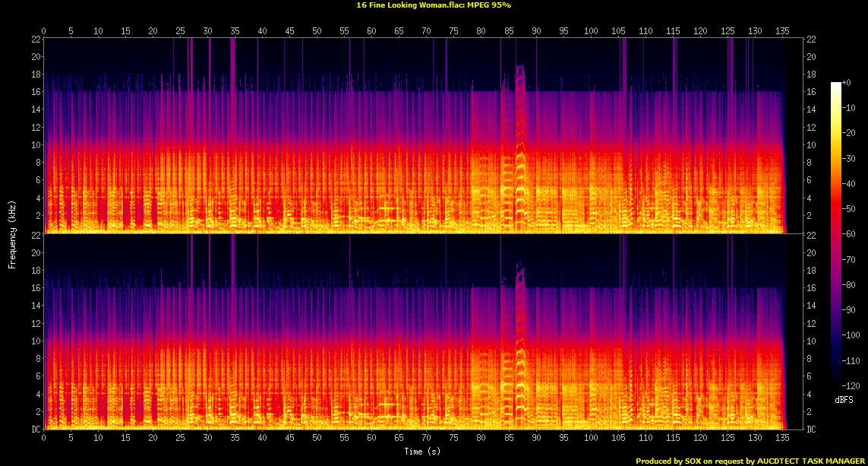Click the 25 second tick on bottom time axis
This screenshot has width=868, height=466.
click(x=180, y=439)
